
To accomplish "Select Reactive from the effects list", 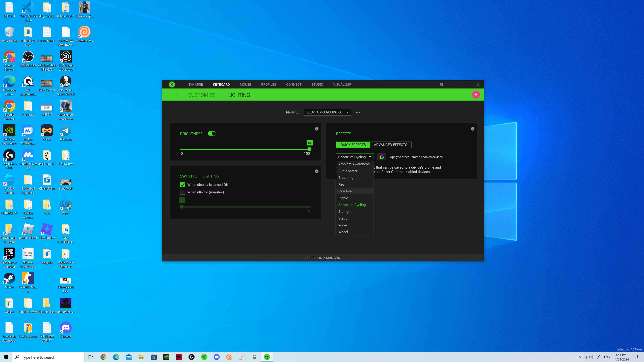I will [345, 191].
